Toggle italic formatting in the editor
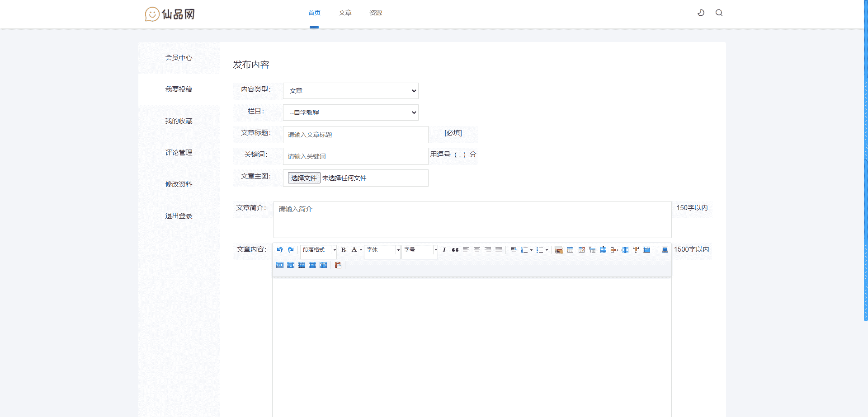Viewport: 868px width, 417px height. 444,250
